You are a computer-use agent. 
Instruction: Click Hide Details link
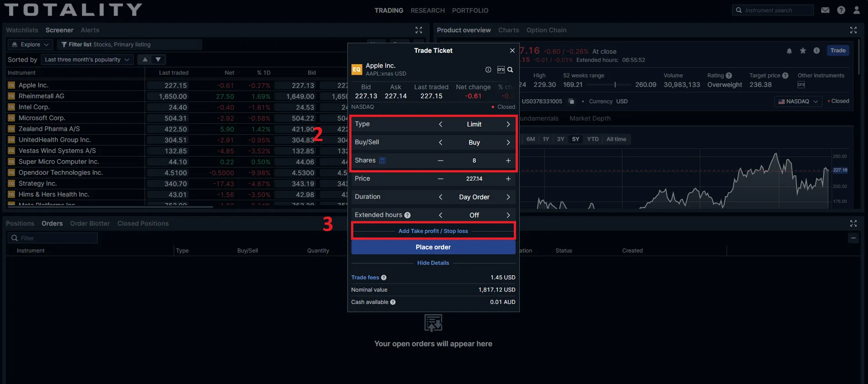(x=433, y=263)
